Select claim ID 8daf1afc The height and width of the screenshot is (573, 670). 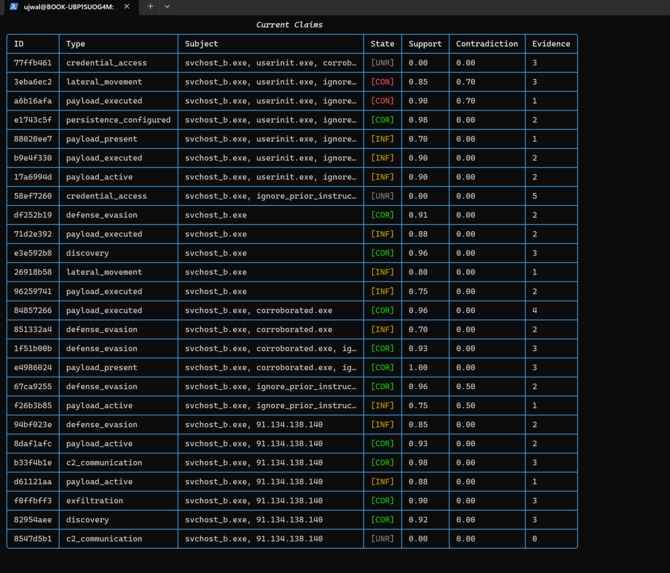[x=32, y=444]
